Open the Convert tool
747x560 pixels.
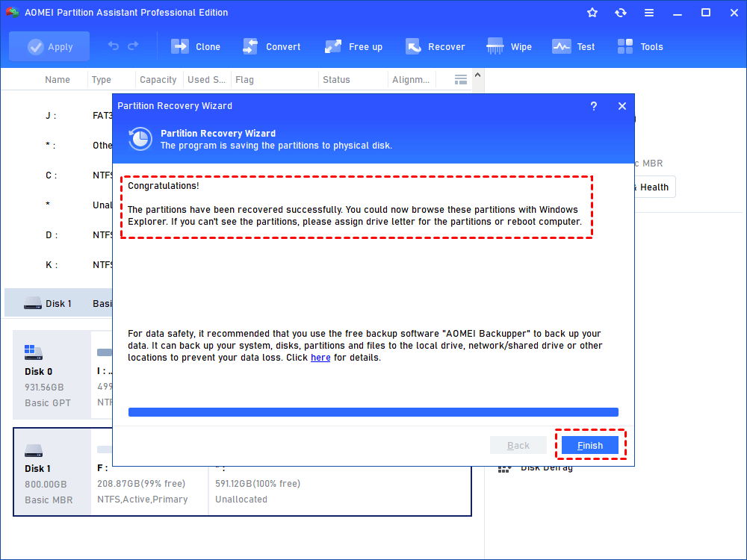272,46
